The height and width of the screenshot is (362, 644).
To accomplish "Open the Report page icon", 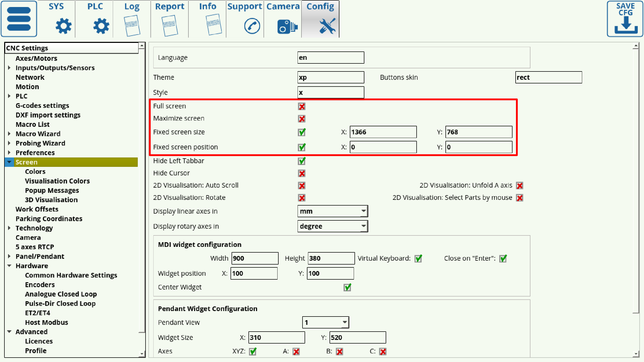I will (x=169, y=25).
